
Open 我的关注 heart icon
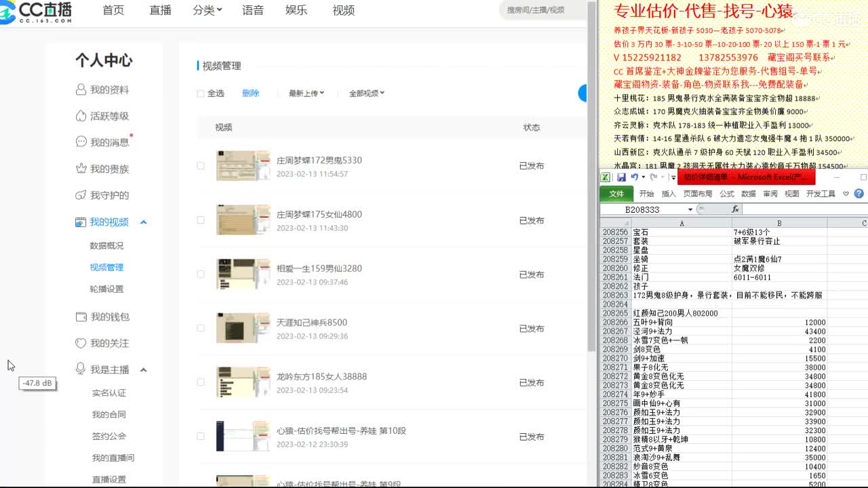tap(81, 343)
